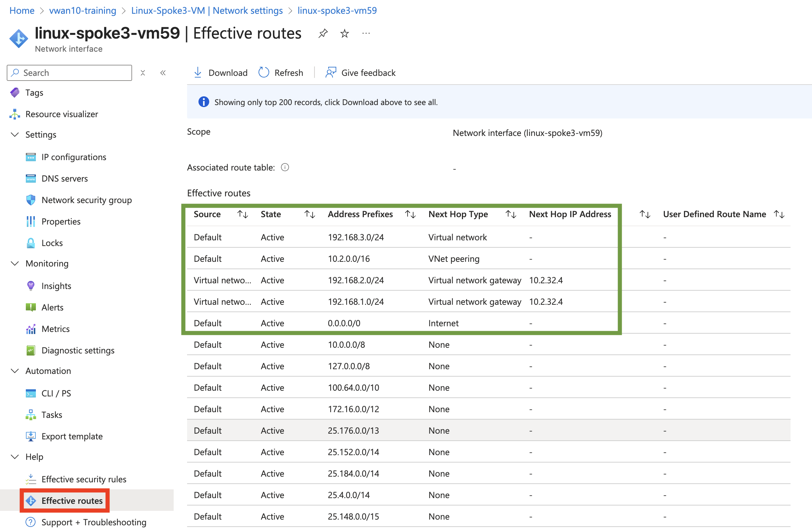
Task: Collapse the Settings section
Action: (15, 135)
